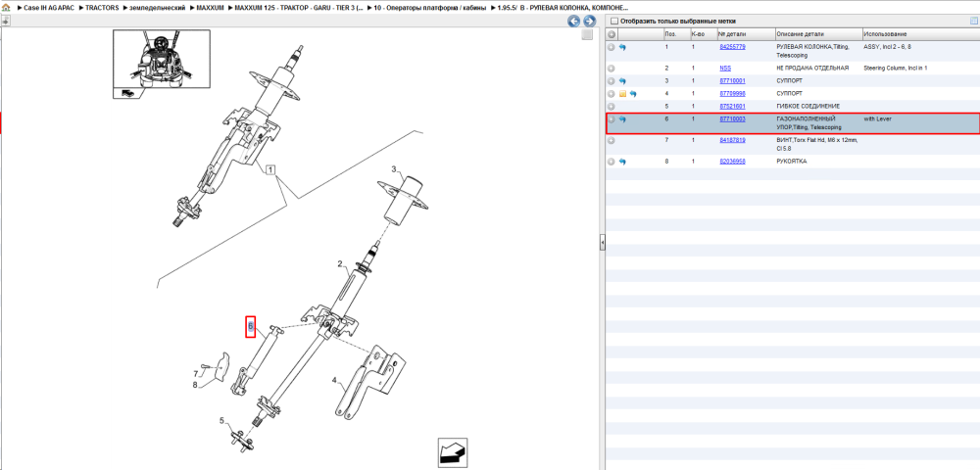Add part 84187819 with its circle icon
The height and width of the screenshot is (470, 980).
[x=612, y=140]
